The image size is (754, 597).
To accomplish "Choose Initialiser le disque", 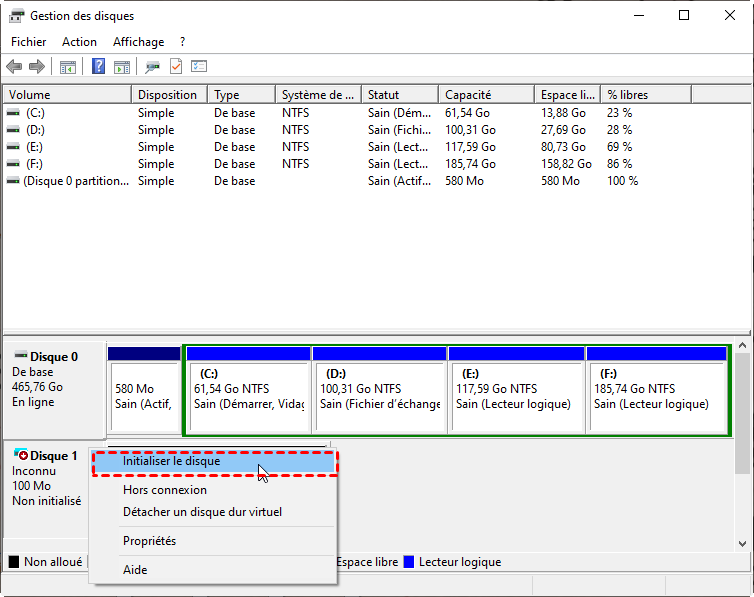I will [215, 461].
